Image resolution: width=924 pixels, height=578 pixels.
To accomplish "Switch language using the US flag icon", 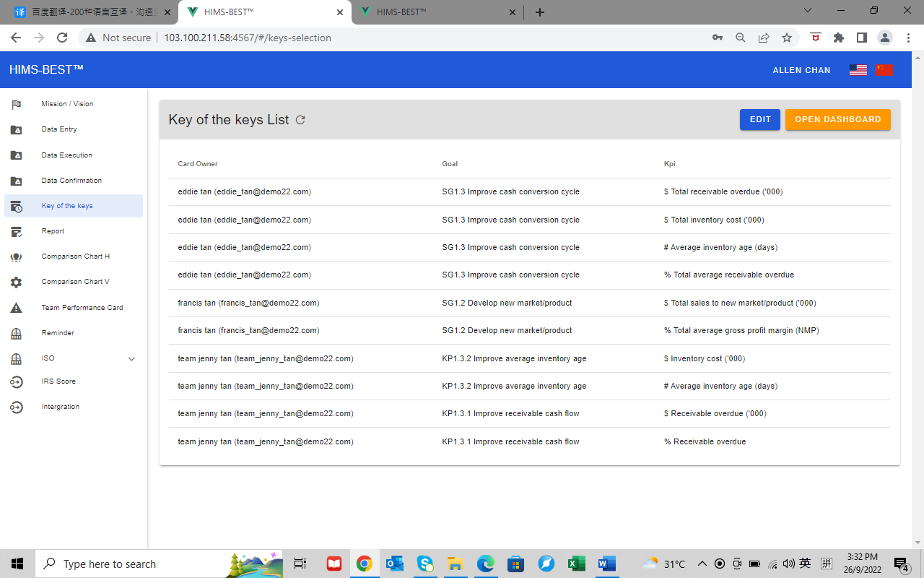I will pyautogui.click(x=858, y=70).
